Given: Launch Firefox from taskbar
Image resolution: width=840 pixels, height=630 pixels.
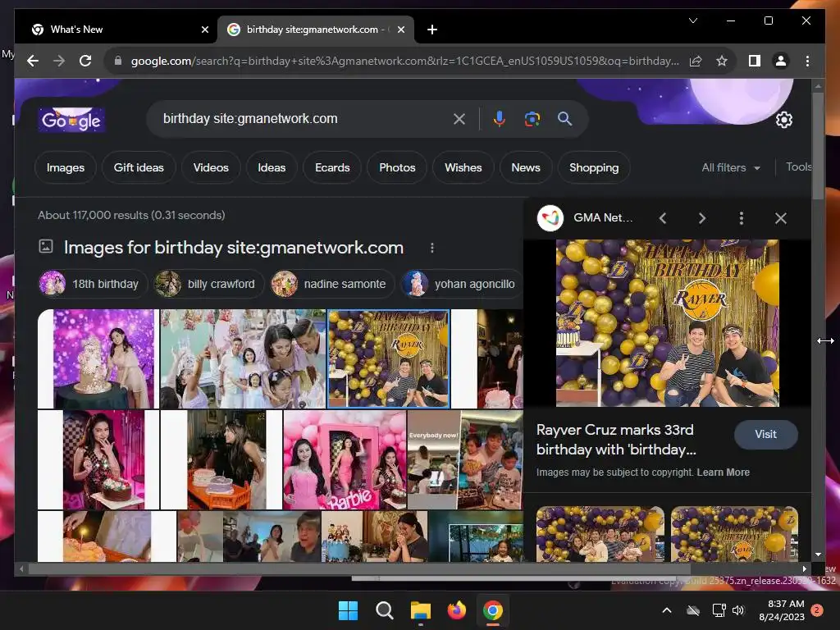Looking at the screenshot, I should point(456,610).
